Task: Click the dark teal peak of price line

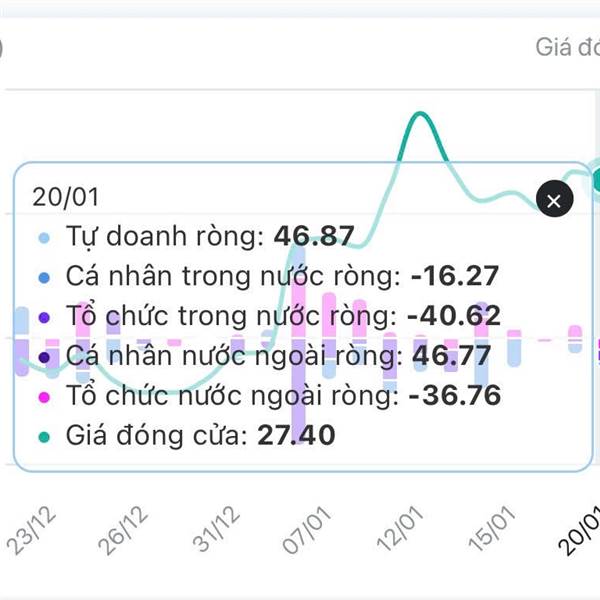Action: [x=420, y=118]
